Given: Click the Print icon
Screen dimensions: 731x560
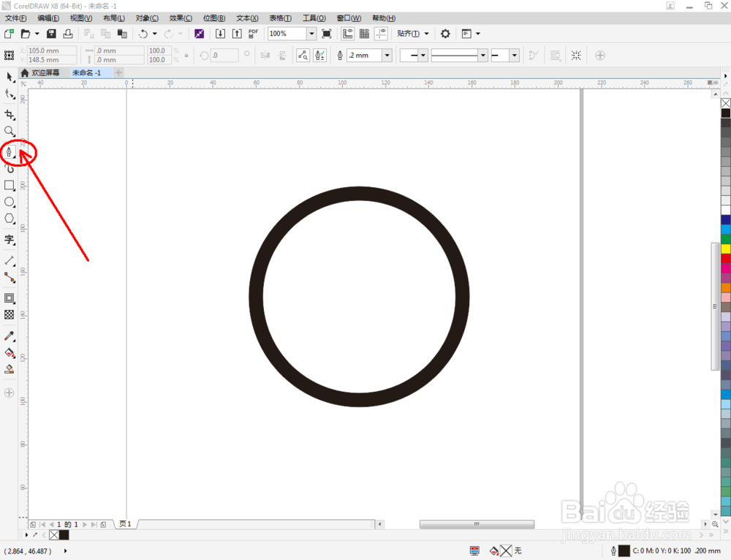Looking at the screenshot, I should [68, 34].
